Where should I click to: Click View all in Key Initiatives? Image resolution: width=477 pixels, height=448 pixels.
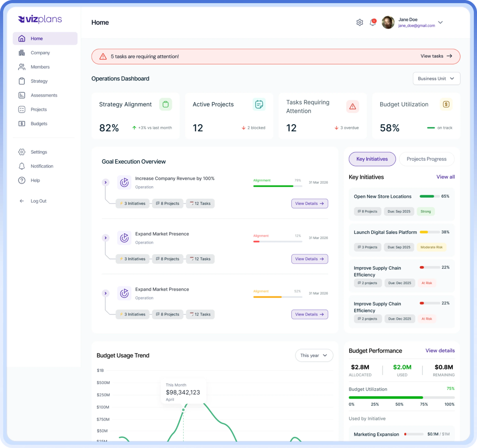click(x=445, y=177)
